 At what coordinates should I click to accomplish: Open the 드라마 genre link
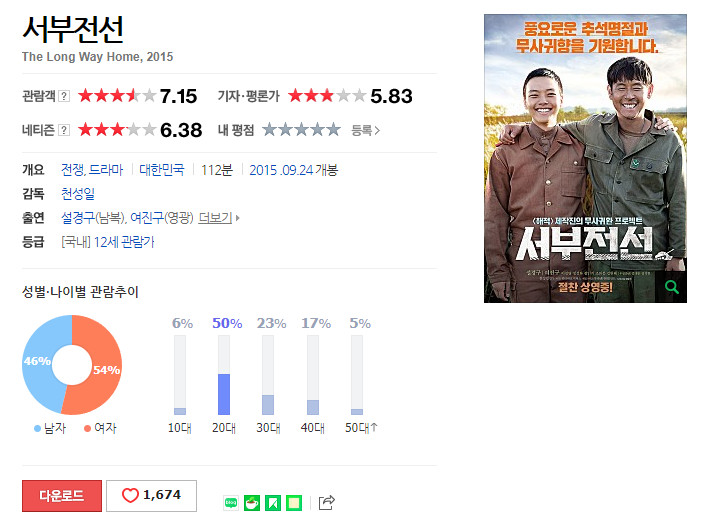click(x=106, y=170)
